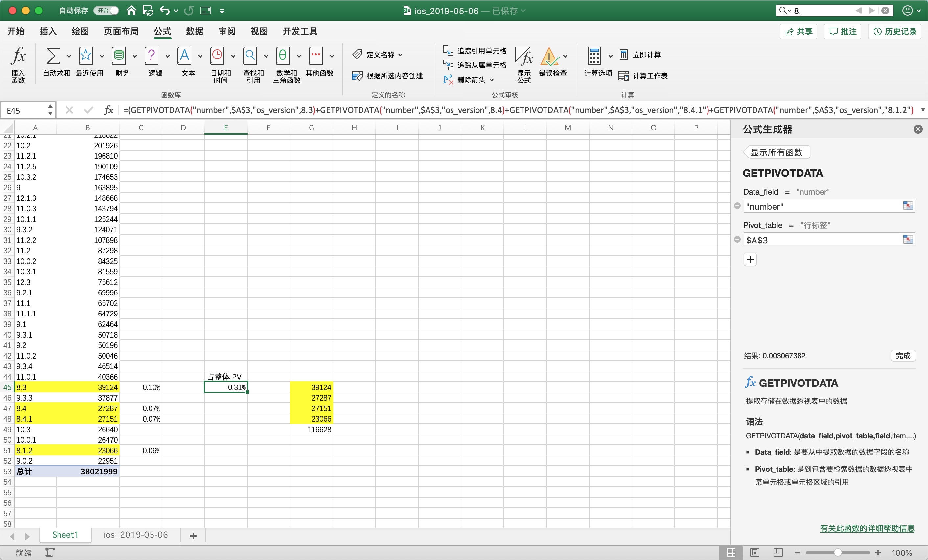The width and height of the screenshot is (928, 560).
Task: Expand the Define Name (定义名称) dropdown
Action: (400, 55)
